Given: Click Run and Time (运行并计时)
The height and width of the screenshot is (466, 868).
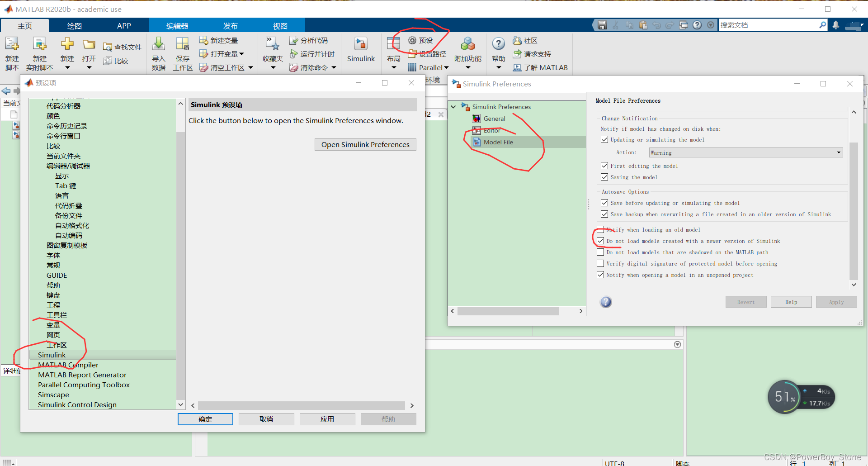Looking at the screenshot, I should click(x=312, y=54).
